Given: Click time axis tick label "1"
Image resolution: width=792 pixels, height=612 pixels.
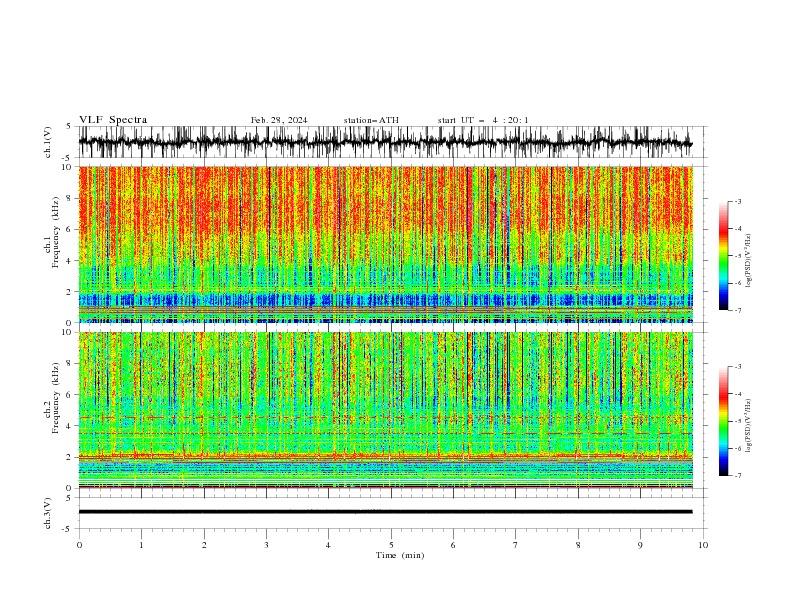Looking at the screenshot, I should click(141, 545).
